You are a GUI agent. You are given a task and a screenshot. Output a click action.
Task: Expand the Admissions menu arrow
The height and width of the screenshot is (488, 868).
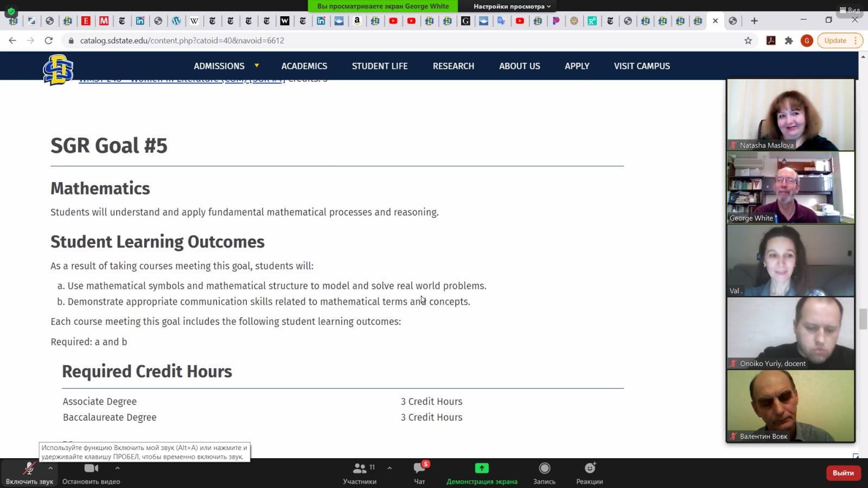(257, 66)
